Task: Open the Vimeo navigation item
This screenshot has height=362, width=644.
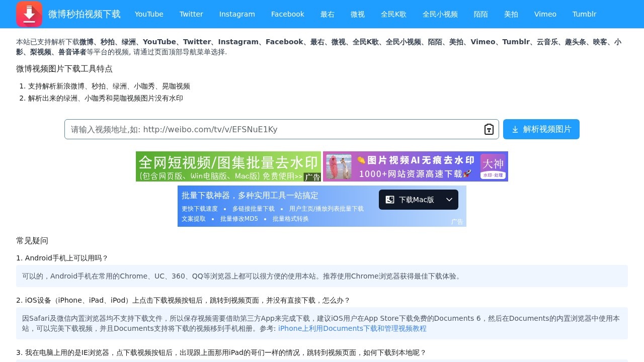Action: click(x=545, y=14)
